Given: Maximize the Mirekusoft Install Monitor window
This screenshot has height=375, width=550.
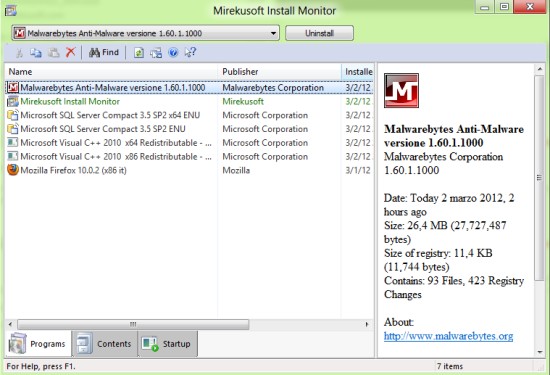Looking at the screenshot, I should click(x=504, y=7).
